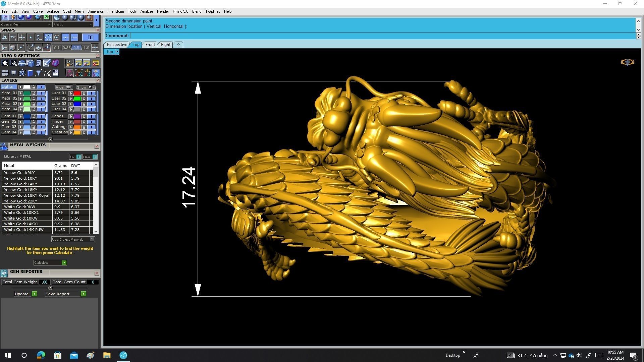
Task: Click the 45-degree angle snap icon
Action: (30, 48)
